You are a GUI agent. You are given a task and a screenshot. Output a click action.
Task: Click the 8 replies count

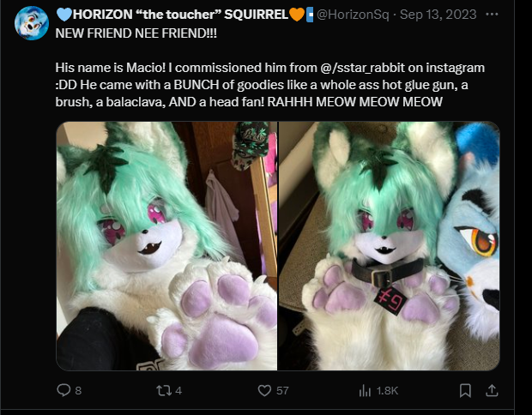coord(78,391)
